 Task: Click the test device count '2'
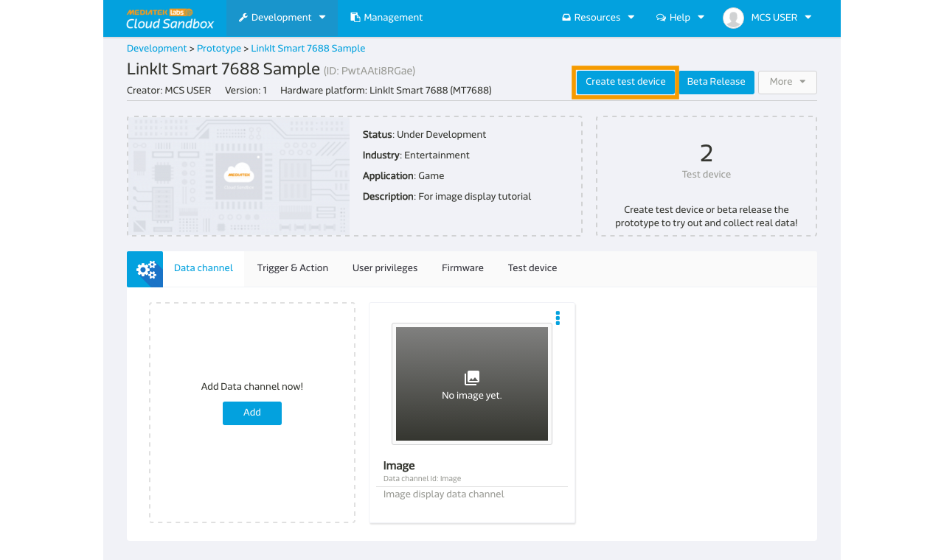pyautogui.click(x=707, y=153)
